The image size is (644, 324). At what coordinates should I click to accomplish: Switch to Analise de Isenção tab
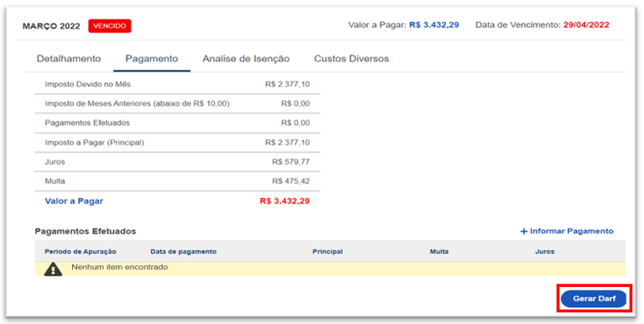pyautogui.click(x=246, y=59)
